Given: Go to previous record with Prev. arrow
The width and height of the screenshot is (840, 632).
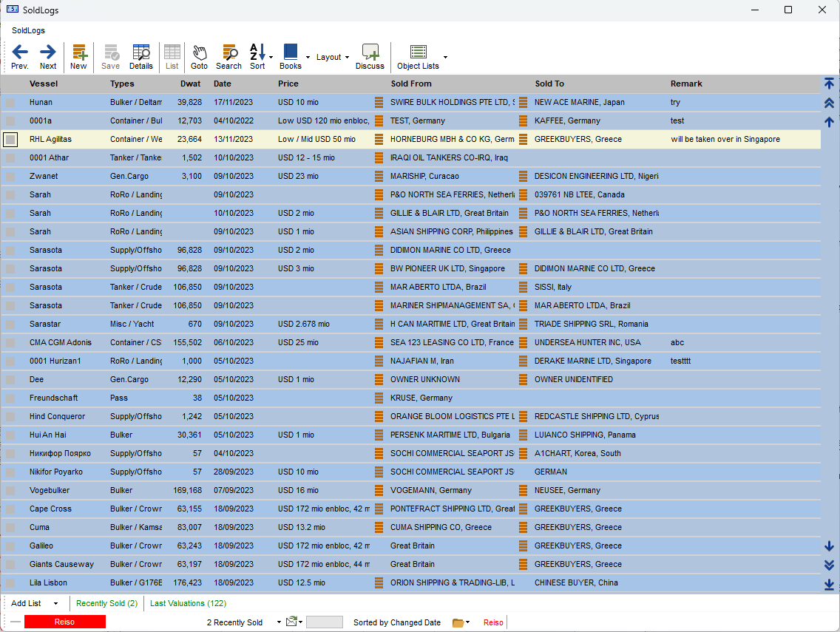Looking at the screenshot, I should point(20,57).
